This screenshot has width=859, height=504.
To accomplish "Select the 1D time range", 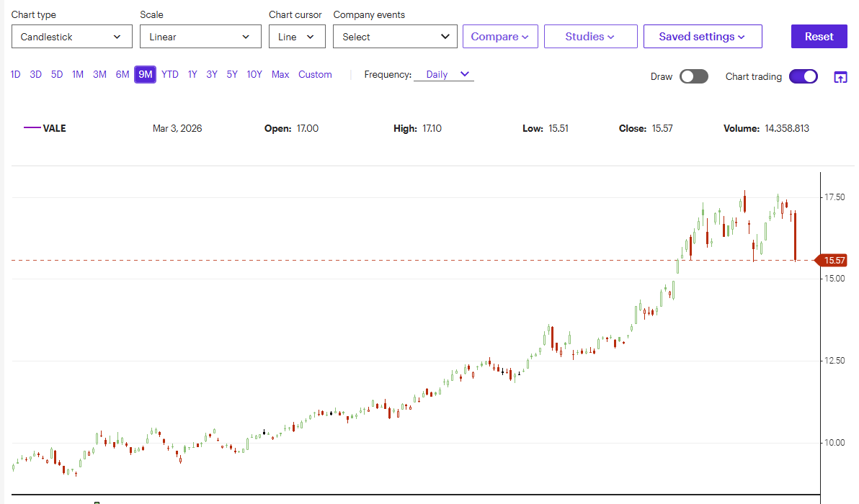I will [x=15, y=74].
